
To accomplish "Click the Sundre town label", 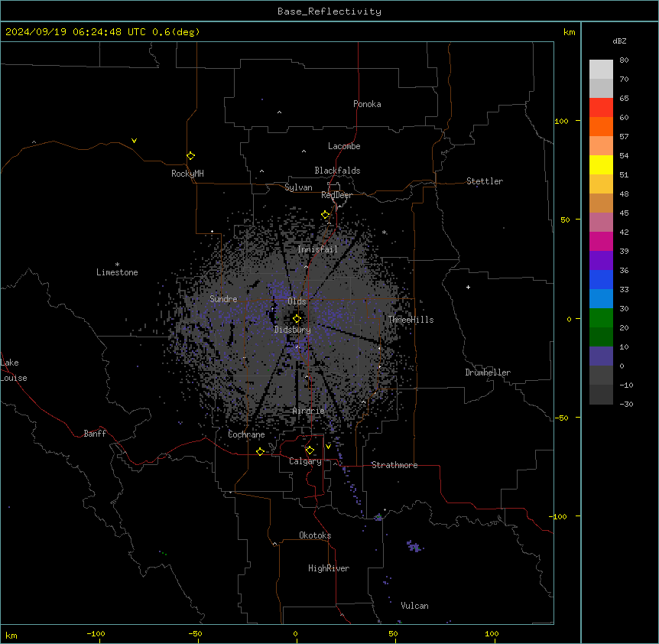I will (223, 299).
